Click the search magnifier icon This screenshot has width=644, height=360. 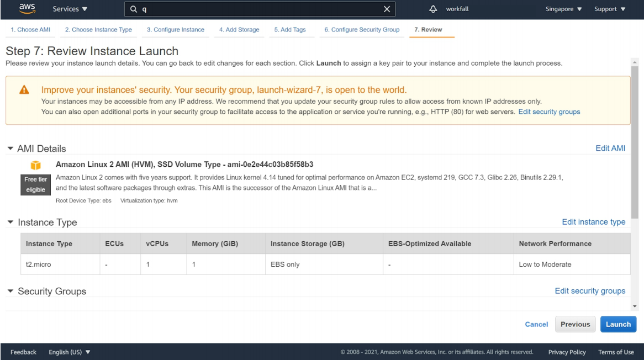tap(134, 9)
